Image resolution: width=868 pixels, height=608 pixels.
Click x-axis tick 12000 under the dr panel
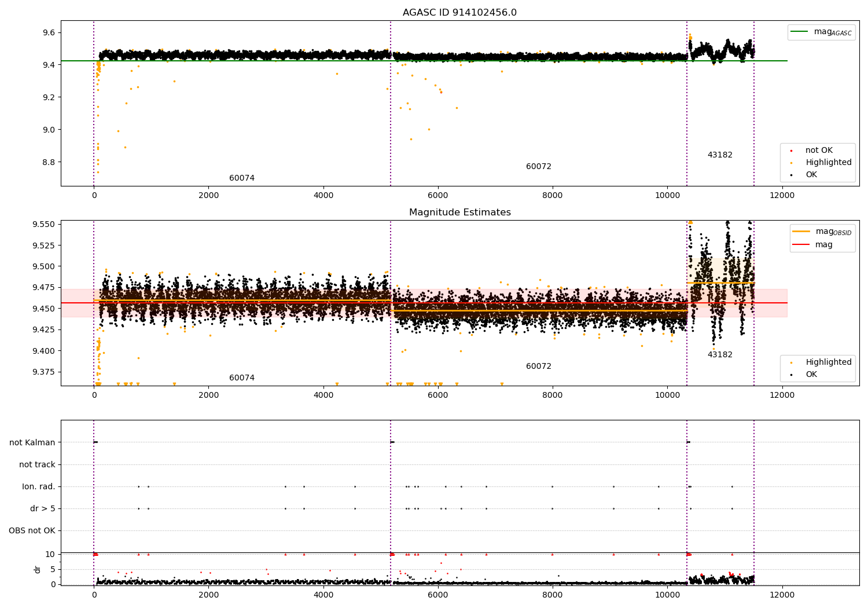point(782,595)
